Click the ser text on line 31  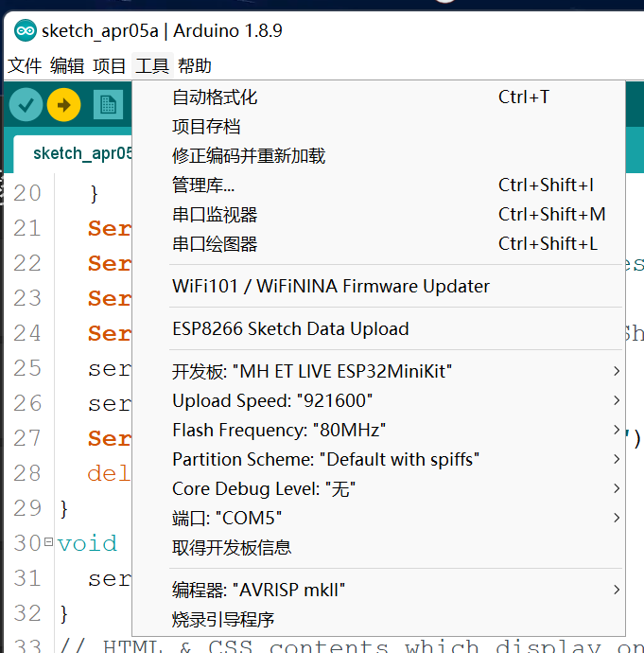[x=110, y=578]
